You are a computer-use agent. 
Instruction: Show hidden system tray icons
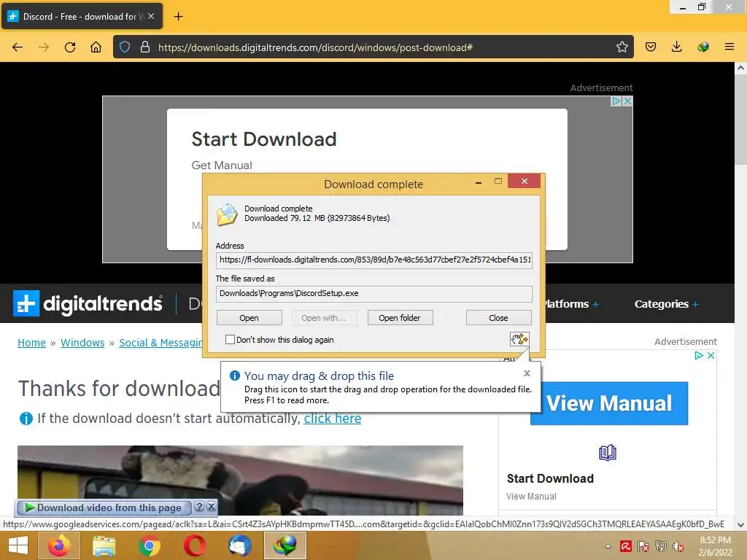click(608, 546)
